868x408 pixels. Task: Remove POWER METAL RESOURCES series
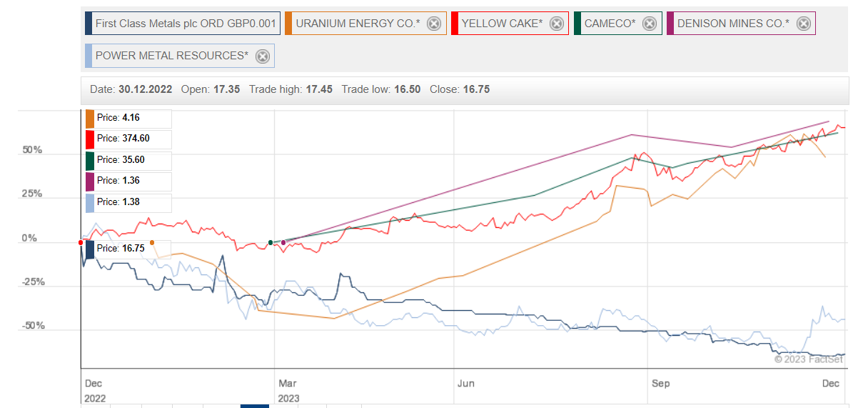coord(262,56)
